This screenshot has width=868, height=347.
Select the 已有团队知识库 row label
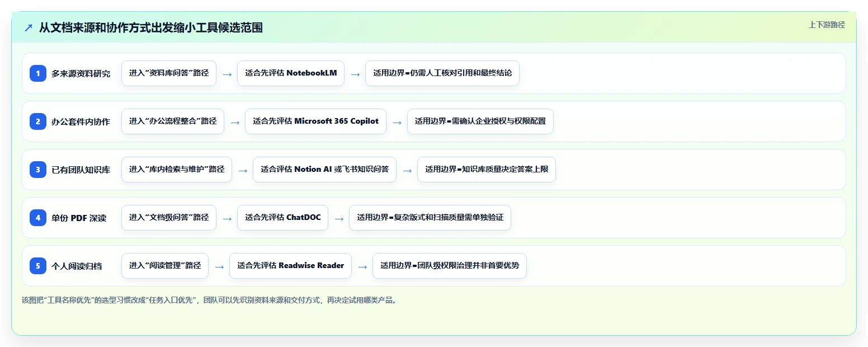[81, 170]
